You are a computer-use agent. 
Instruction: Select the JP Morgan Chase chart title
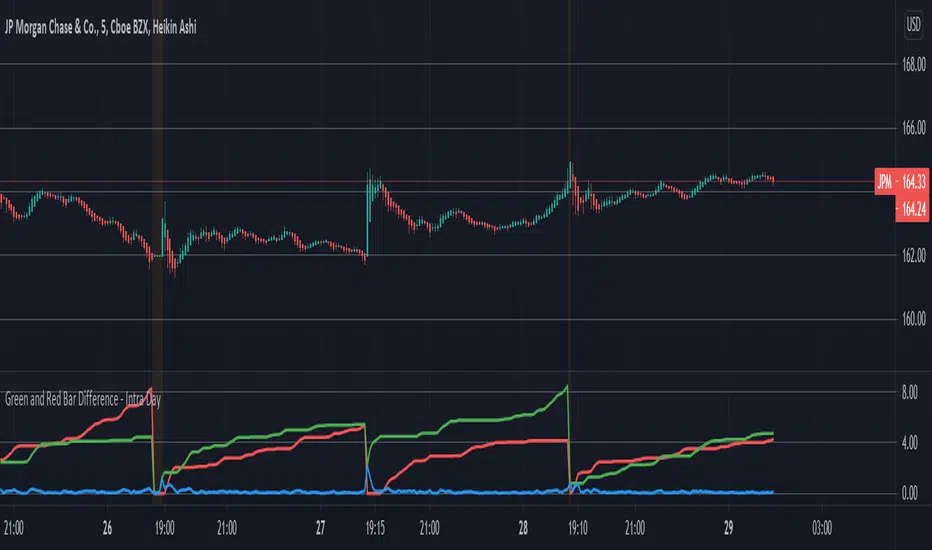pyautogui.click(x=100, y=27)
